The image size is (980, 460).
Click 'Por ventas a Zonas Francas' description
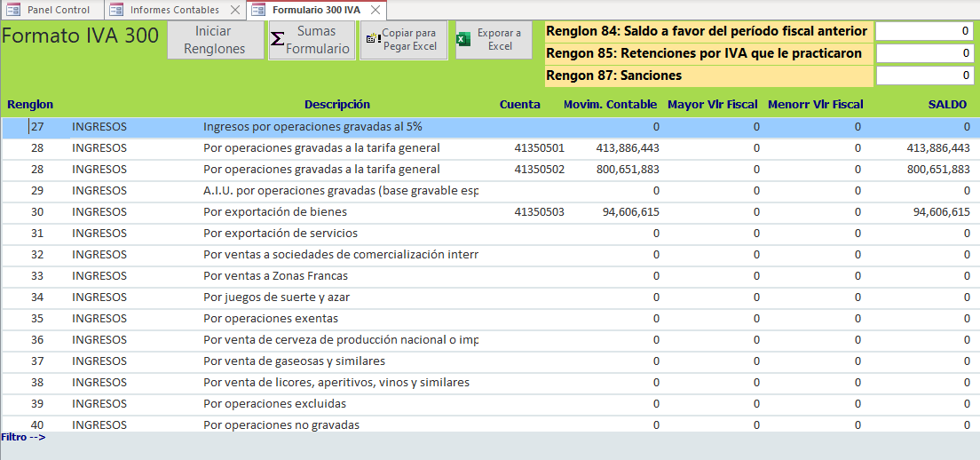[x=275, y=275]
